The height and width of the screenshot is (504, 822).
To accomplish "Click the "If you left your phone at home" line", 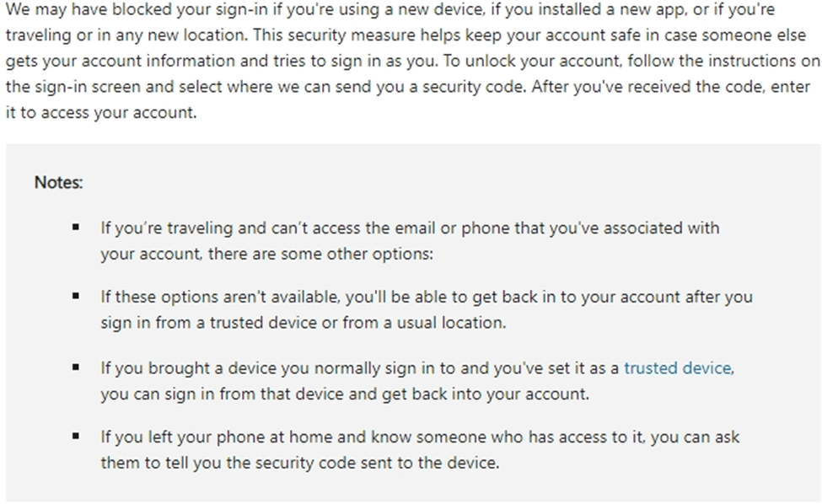I will pos(420,437).
